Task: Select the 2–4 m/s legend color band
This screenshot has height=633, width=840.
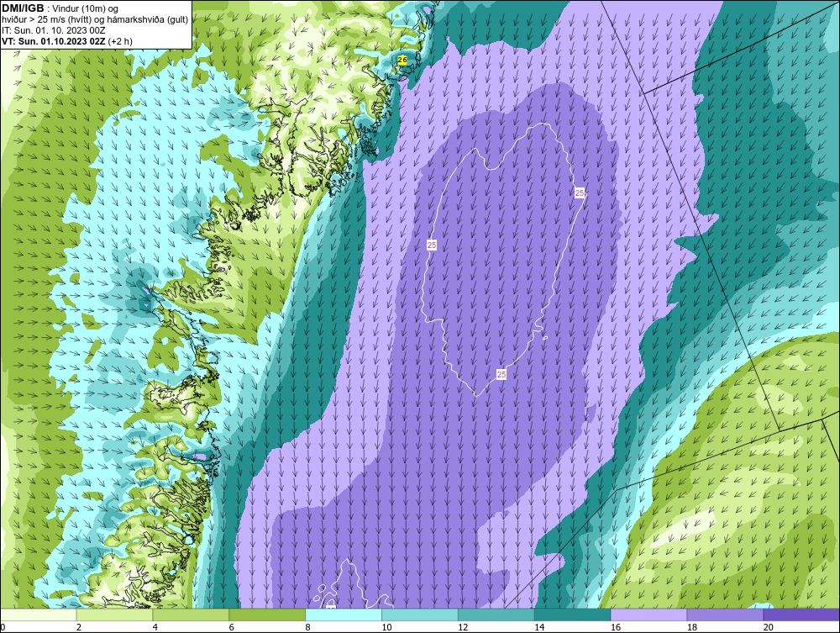Action: 114,615
